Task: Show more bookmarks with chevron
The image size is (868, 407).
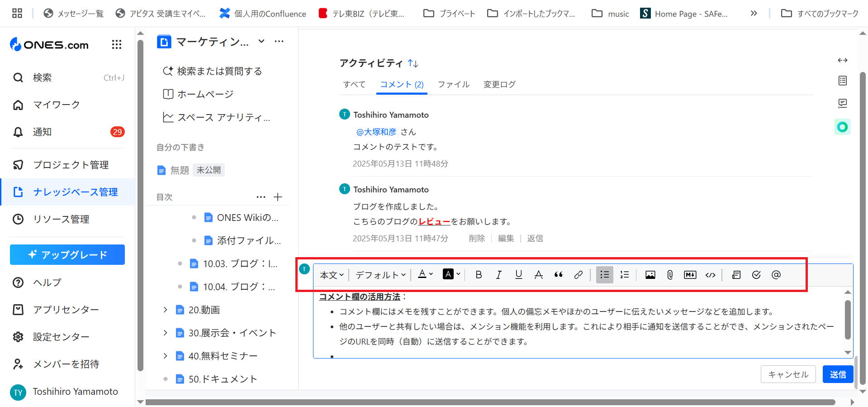Action: [754, 13]
